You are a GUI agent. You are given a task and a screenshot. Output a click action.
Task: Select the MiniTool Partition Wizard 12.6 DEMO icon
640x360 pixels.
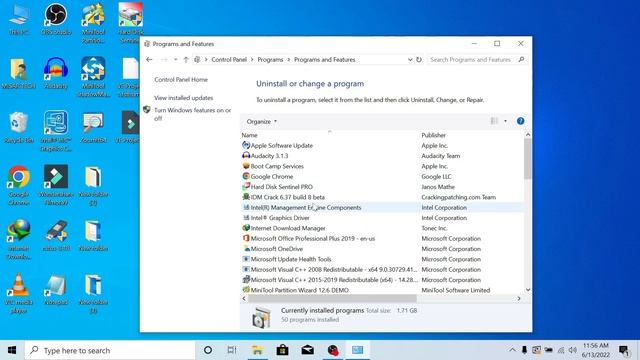click(x=246, y=290)
